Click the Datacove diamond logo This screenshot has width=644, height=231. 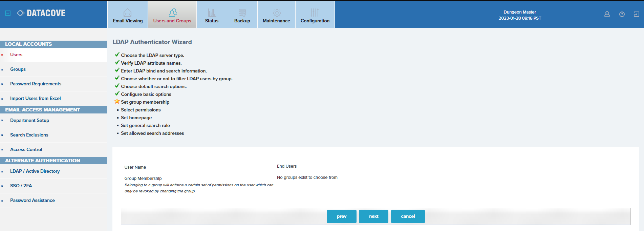[x=21, y=13]
